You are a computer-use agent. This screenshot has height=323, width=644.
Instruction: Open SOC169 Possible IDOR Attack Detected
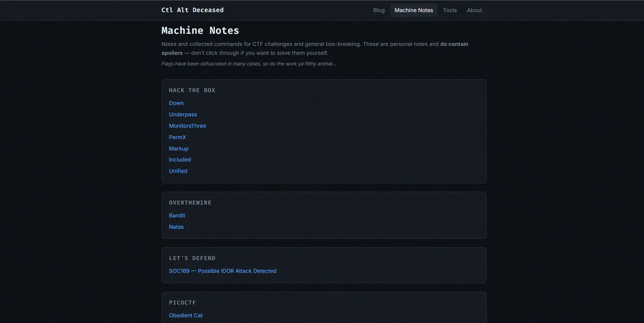(x=222, y=271)
